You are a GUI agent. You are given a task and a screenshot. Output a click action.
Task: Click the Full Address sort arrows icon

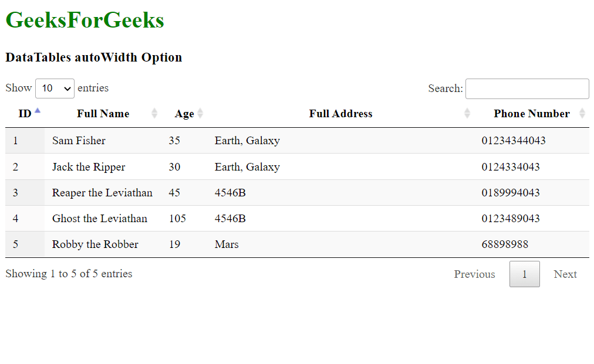pos(467,114)
